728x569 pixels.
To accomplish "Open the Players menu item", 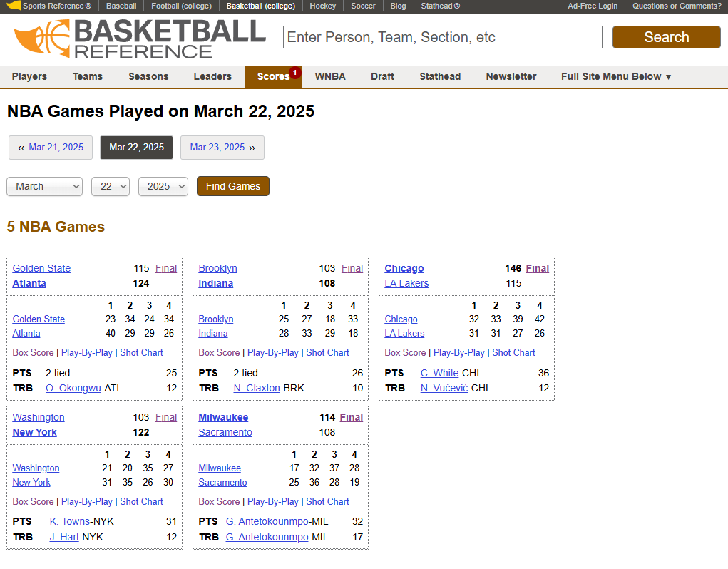I will pos(29,76).
